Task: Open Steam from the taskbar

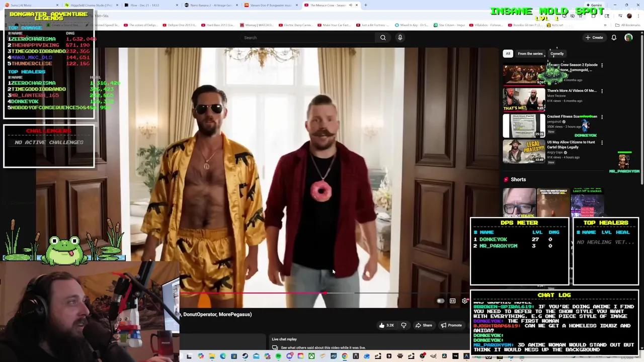Action: 245,356
